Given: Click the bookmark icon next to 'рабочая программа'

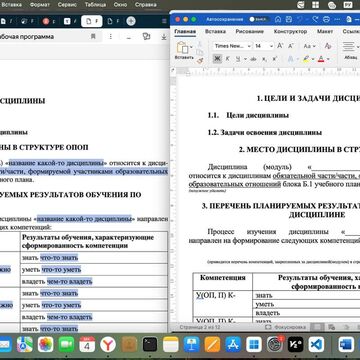Looking at the screenshot, I should point(93,36).
